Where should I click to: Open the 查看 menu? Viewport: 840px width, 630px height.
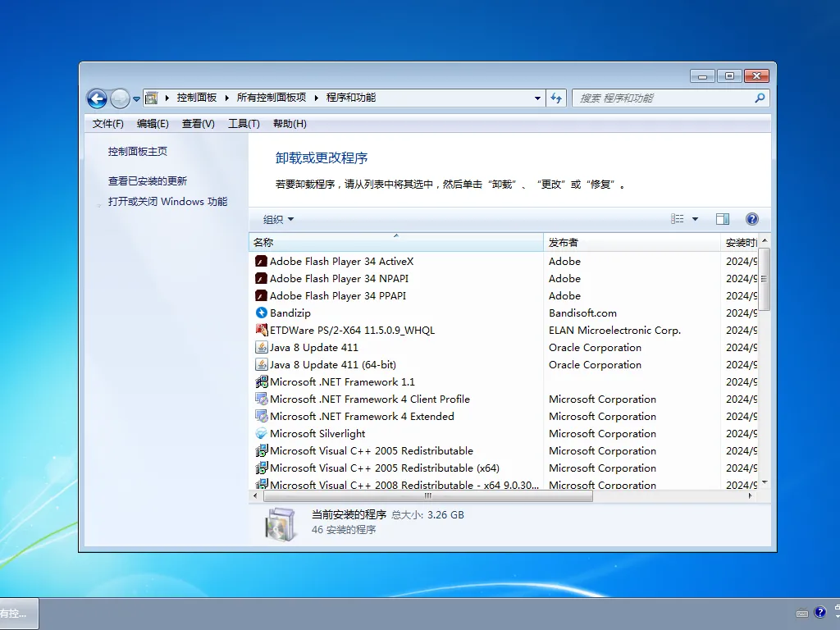[x=196, y=124]
